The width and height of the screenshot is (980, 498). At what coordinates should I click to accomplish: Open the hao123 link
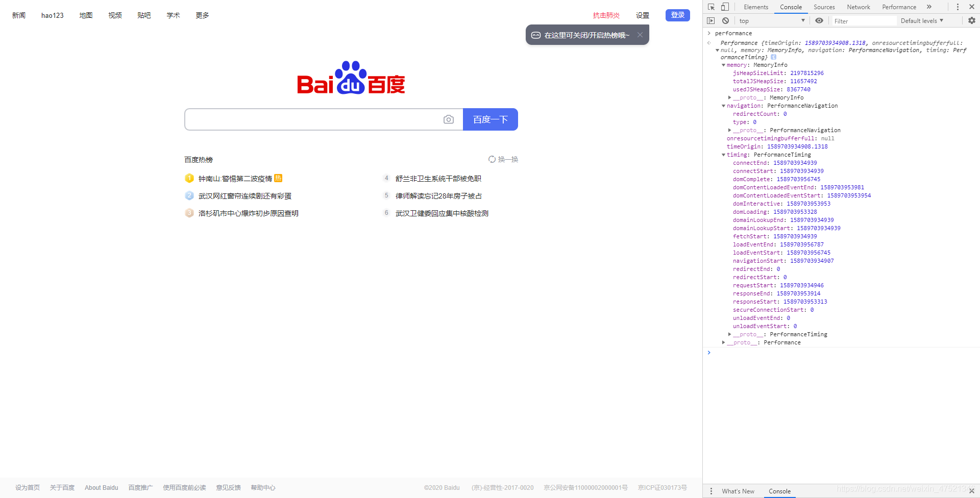click(53, 15)
